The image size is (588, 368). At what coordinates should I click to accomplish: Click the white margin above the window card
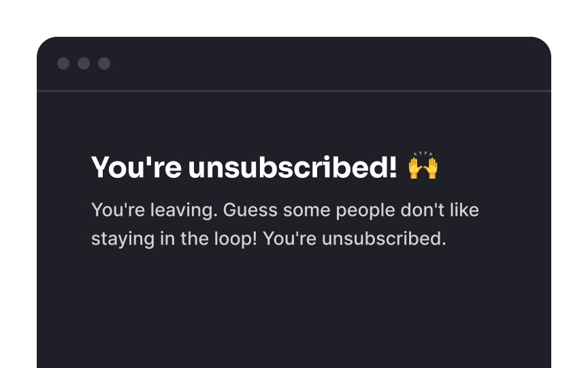point(294,18)
